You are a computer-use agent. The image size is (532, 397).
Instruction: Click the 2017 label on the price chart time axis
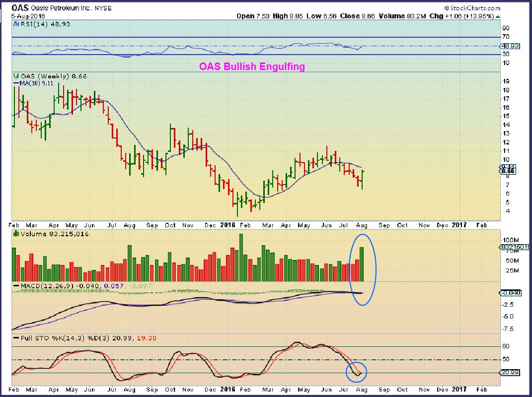pyautogui.click(x=459, y=225)
